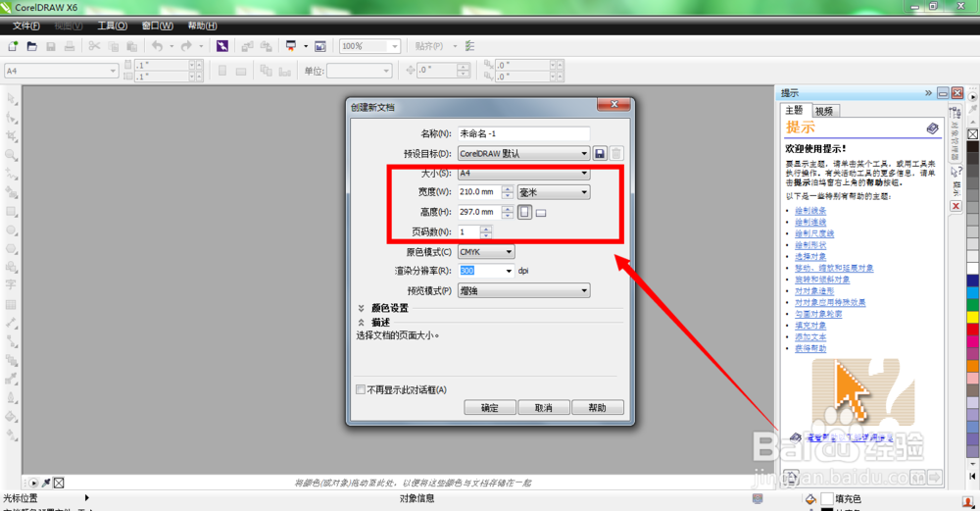This screenshot has width=980, height=511.
Task: Select the Zoom magnifier tool
Action: coord(11,155)
